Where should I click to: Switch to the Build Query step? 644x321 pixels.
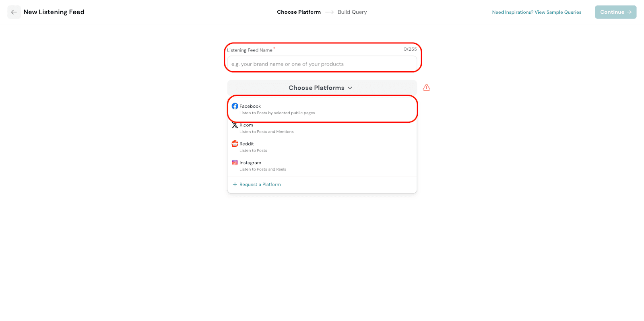(352, 12)
